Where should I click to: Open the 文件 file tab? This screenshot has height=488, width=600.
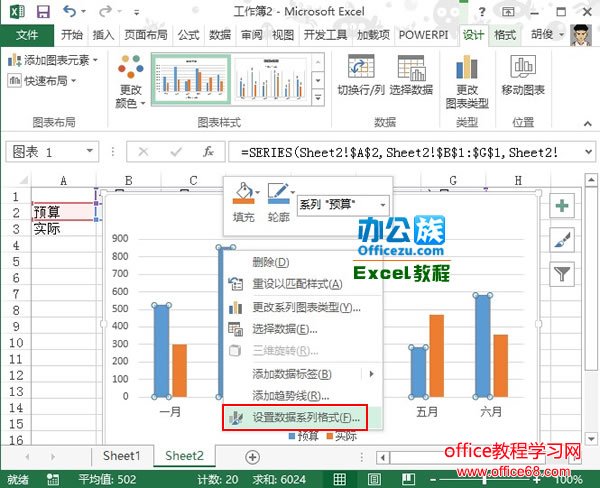tap(27, 35)
